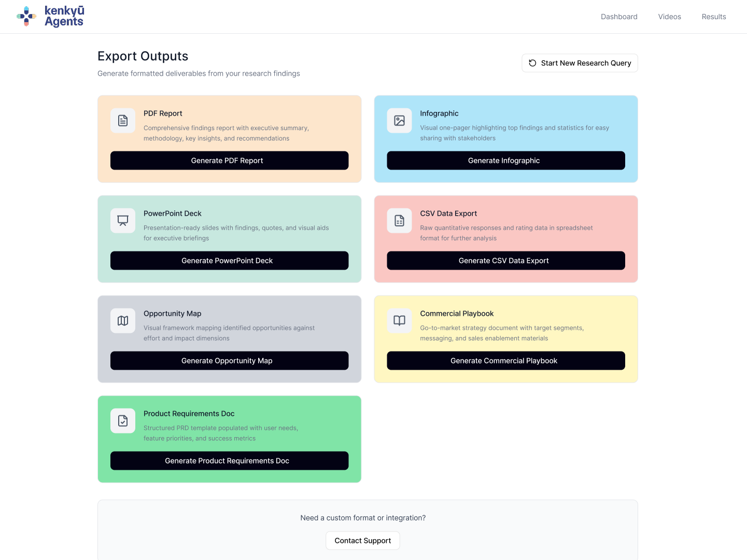The image size is (747, 560).
Task: Click the Product Requirements Doc checkmark icon
Action: [x=123, y=421]
